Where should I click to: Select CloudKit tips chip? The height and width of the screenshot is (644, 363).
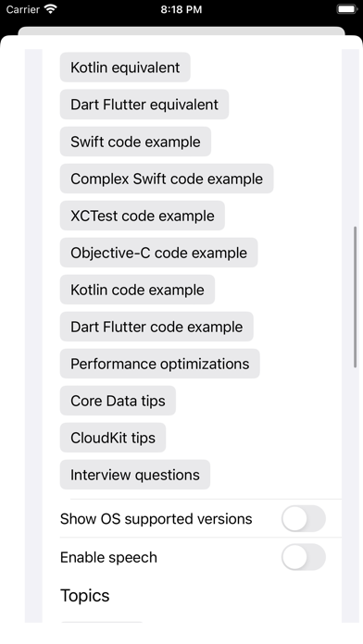113,438
